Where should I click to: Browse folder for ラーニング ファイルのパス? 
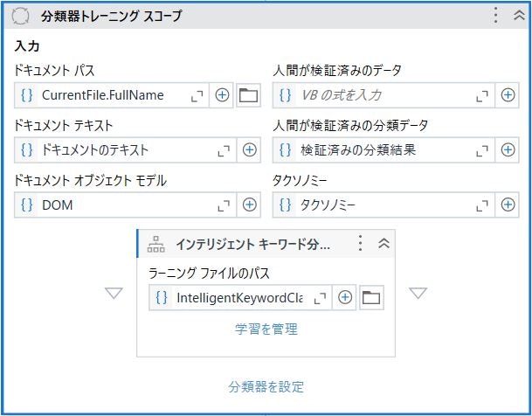371,297
